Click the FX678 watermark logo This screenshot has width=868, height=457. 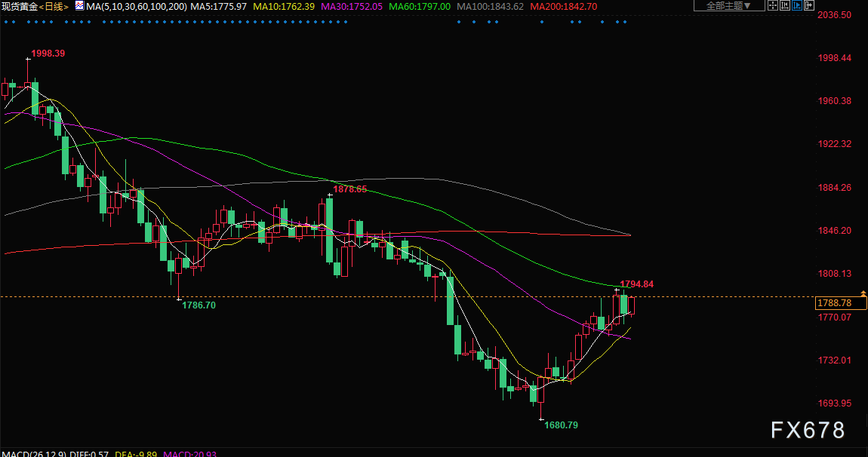tap(808, 431)
